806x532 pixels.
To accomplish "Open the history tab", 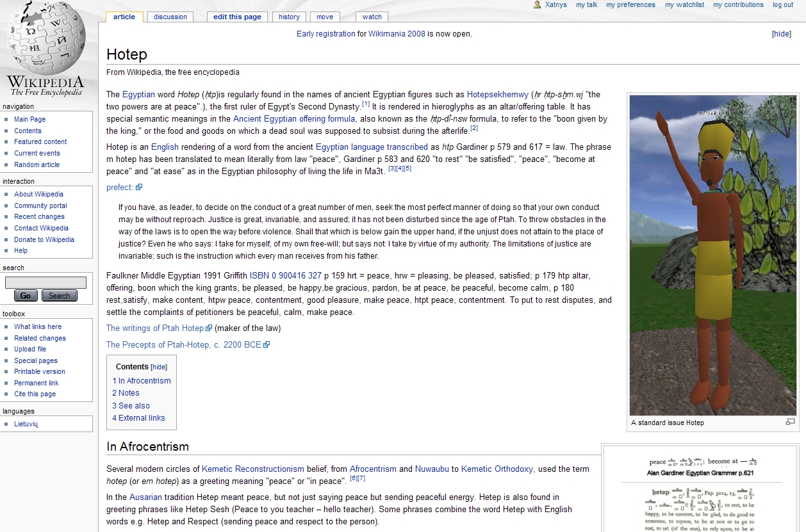I will [x=288, y=17].
